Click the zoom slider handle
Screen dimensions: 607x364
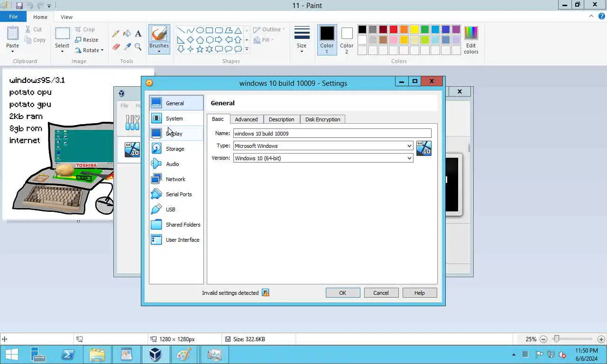tap(556, 339)
